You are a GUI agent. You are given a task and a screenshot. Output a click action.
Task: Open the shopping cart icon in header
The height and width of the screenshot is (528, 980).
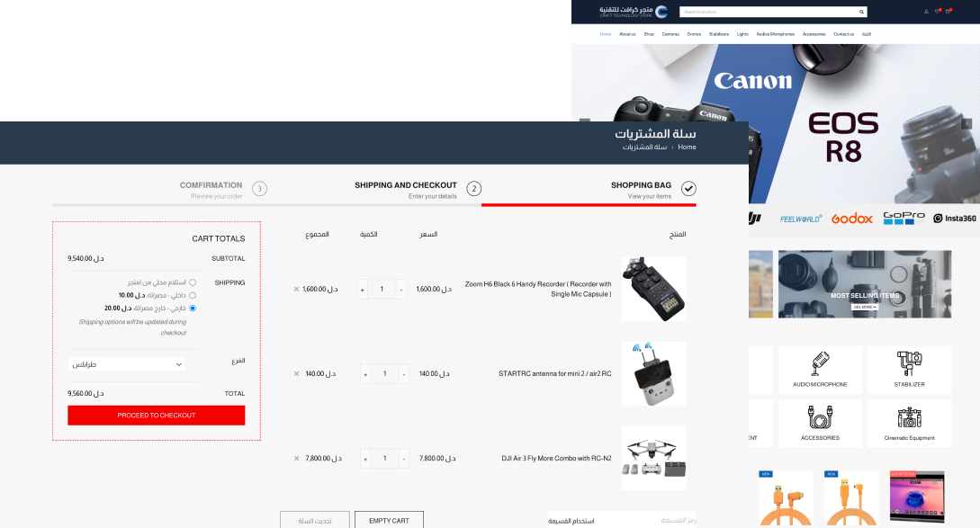point(949,12)
